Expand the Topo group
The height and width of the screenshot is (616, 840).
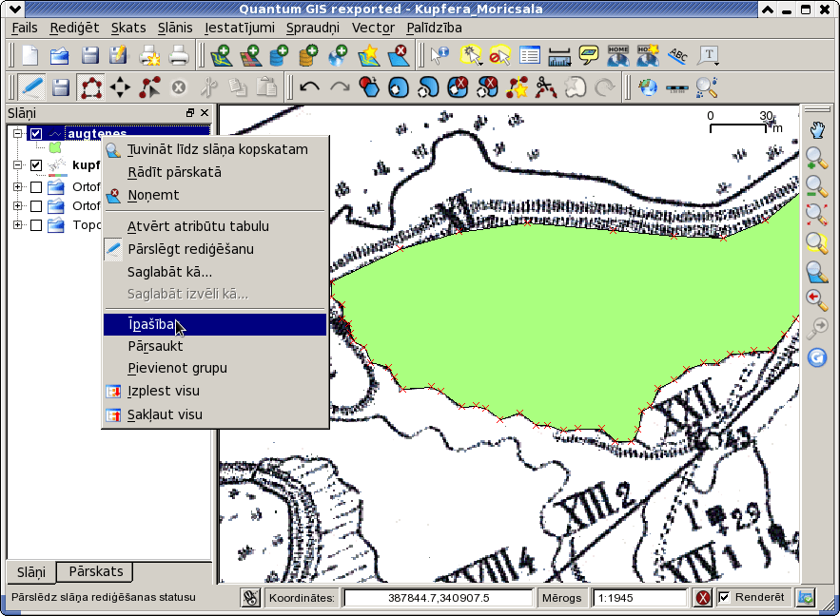[18, 225]
